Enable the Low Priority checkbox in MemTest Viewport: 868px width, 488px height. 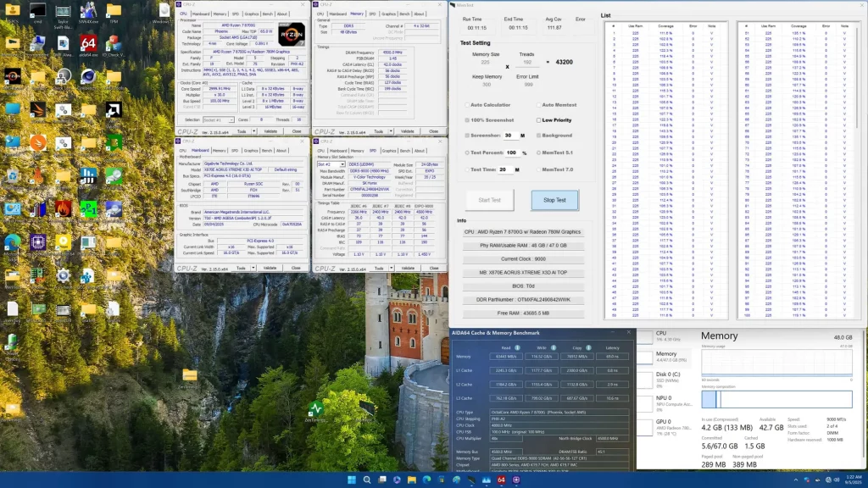point(539,120)
